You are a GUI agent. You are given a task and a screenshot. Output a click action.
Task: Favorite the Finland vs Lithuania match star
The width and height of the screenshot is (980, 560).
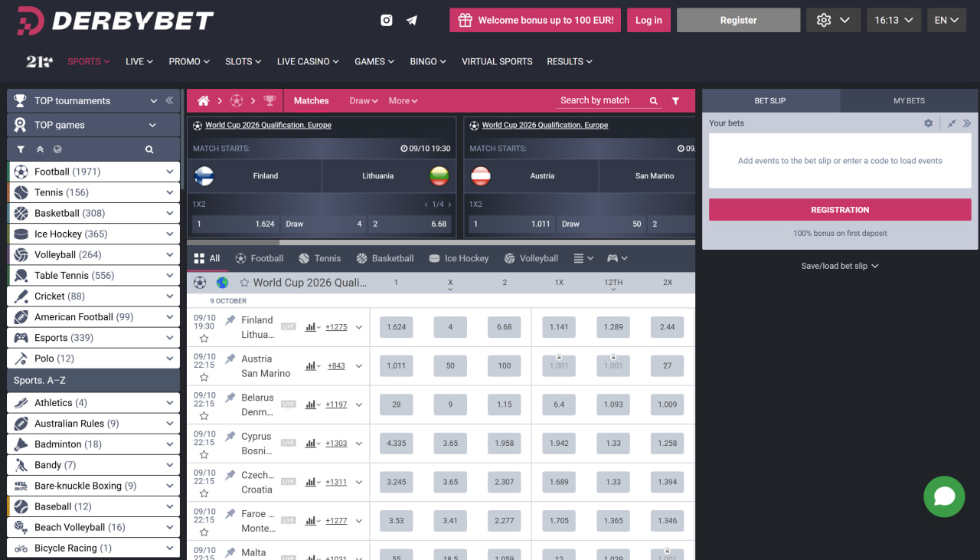(x=204, y=338)
